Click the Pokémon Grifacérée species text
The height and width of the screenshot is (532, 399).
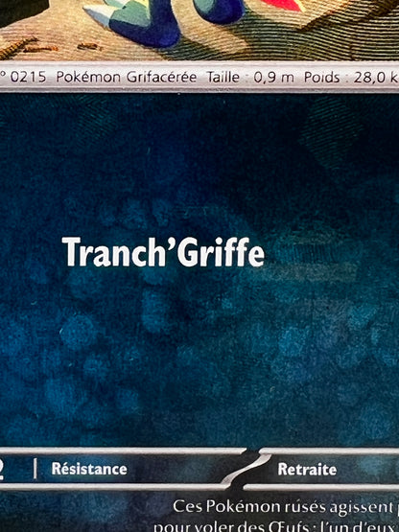click(x=127, y=77)
